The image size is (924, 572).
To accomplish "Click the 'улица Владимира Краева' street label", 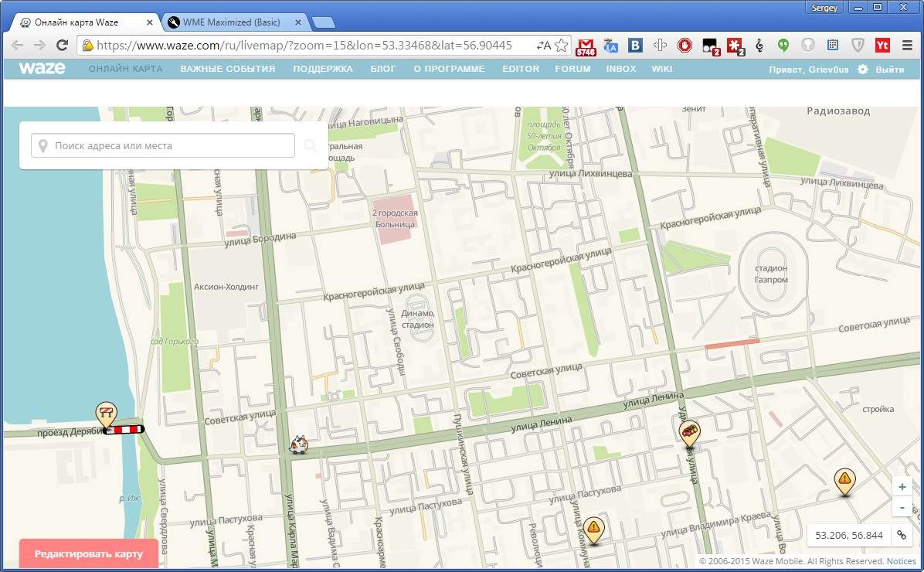I will (x=716, y=525).
